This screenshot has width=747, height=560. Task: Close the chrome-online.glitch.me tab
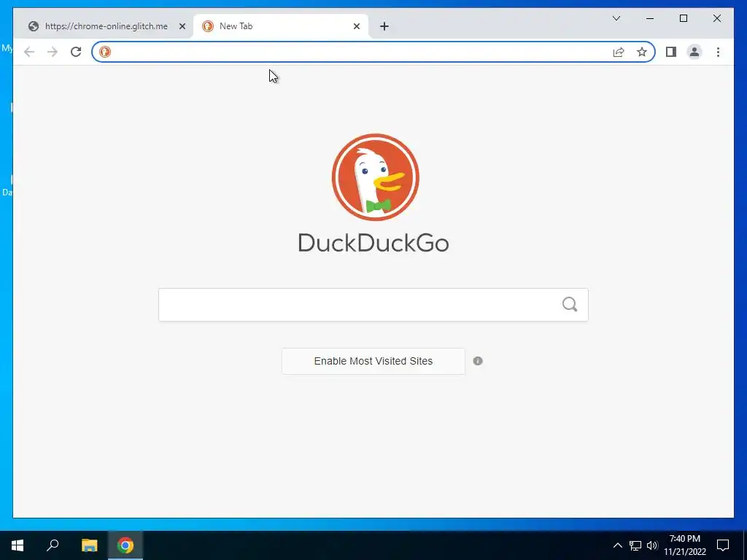182,26
